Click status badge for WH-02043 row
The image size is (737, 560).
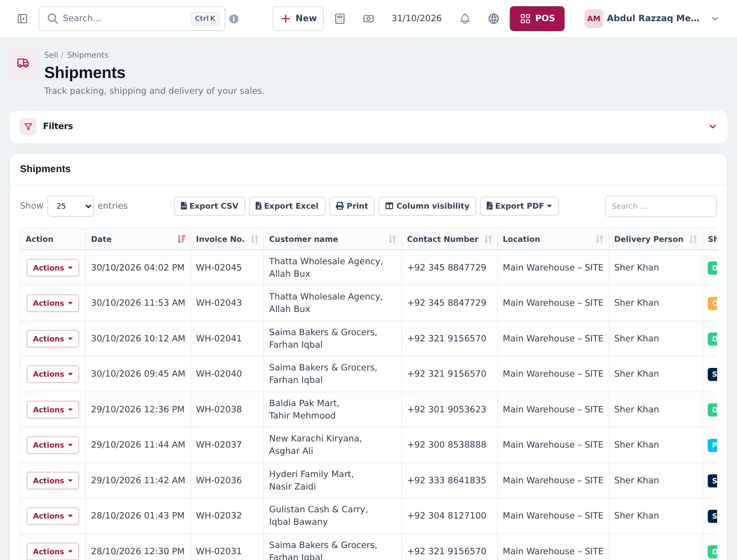click(713, 303)
